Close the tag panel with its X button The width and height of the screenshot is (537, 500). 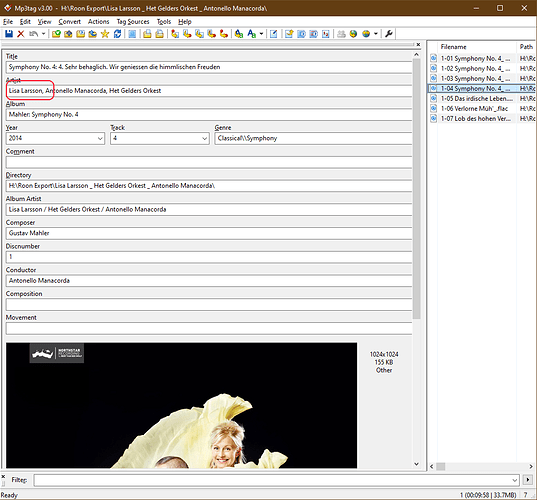(418, 45)
